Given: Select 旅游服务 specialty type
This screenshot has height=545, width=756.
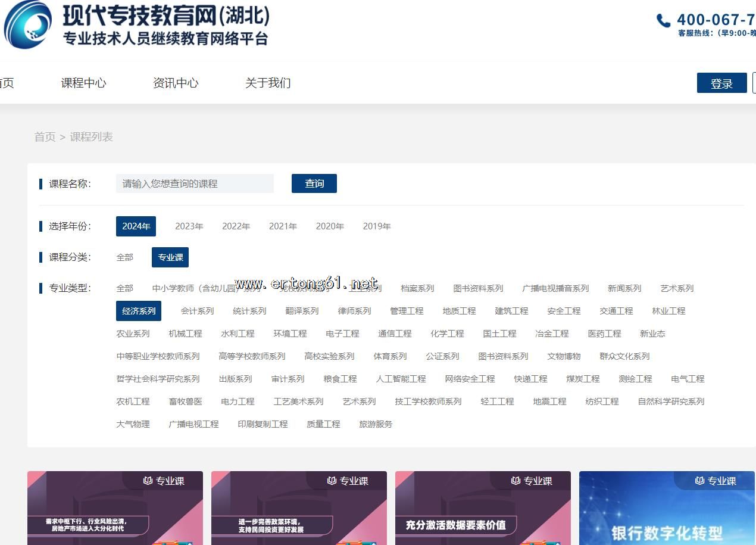Looking at the screenshot, I should click(376, 424).
